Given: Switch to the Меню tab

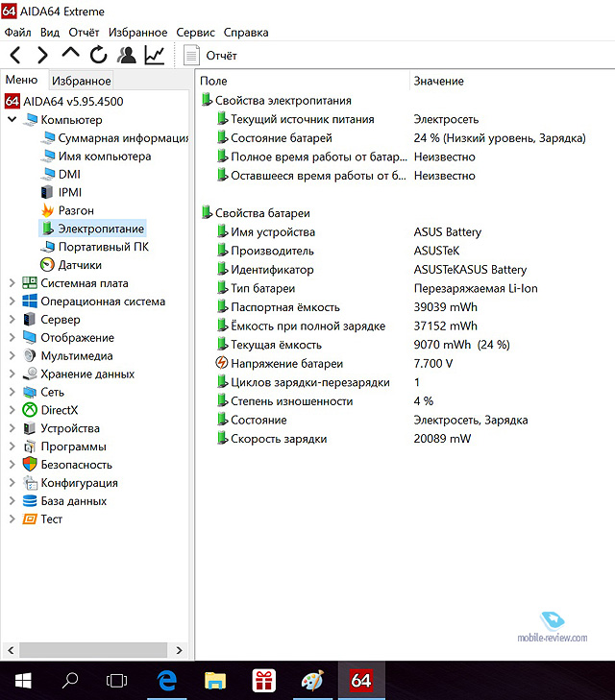Looking at the screenshot, I should 21,80.
